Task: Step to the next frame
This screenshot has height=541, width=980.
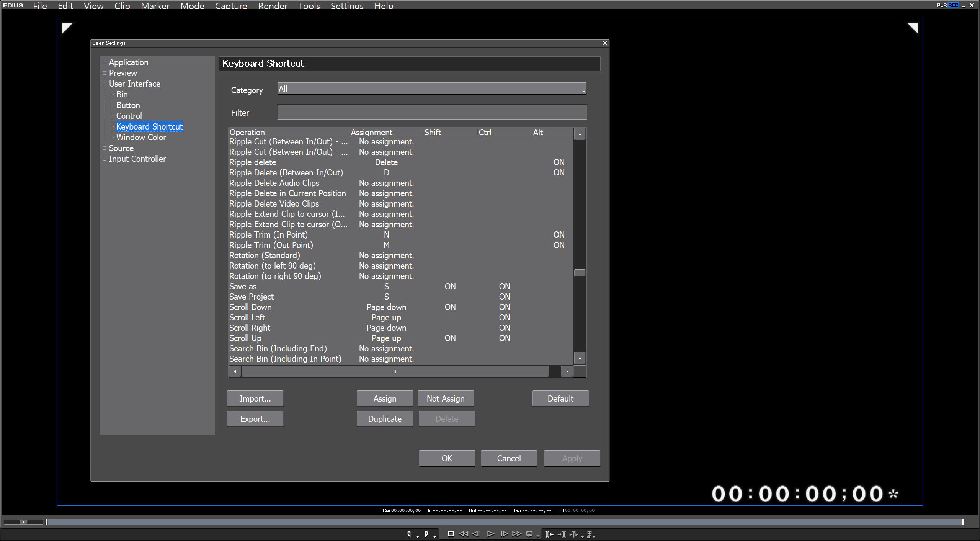Action: [504, 534]
